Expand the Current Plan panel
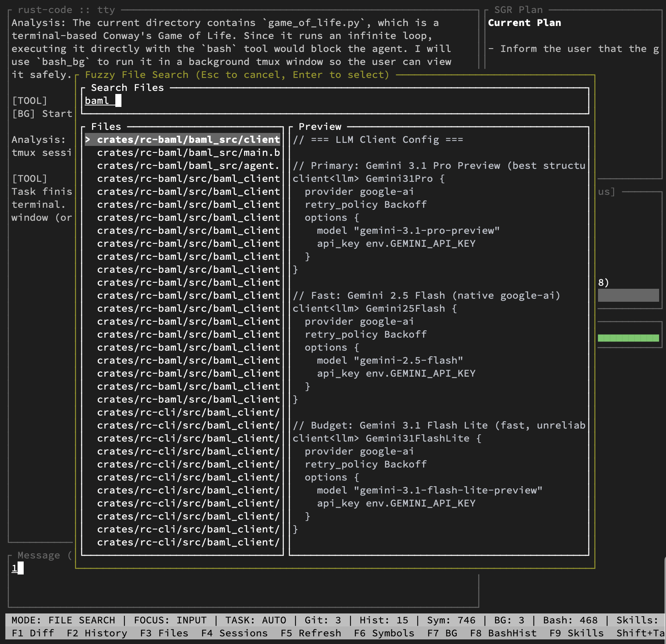This screenshot has height=644, width=666. pos(524,23)
